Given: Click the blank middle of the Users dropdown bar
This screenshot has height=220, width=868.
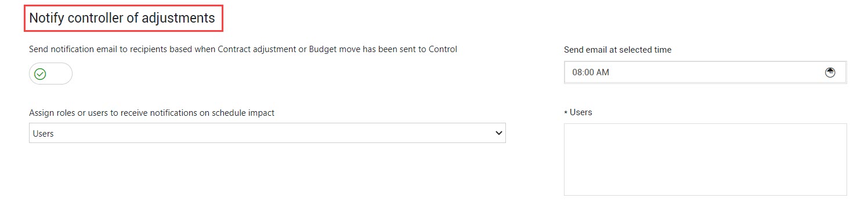Looking at the screenshot, I should (x=267, y=133).
